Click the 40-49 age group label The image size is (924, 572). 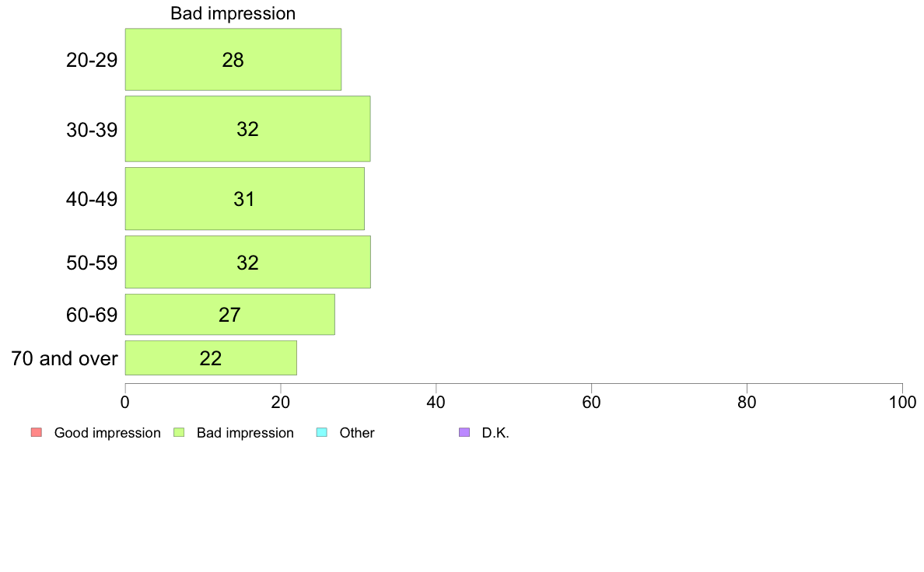click(92, 199)
